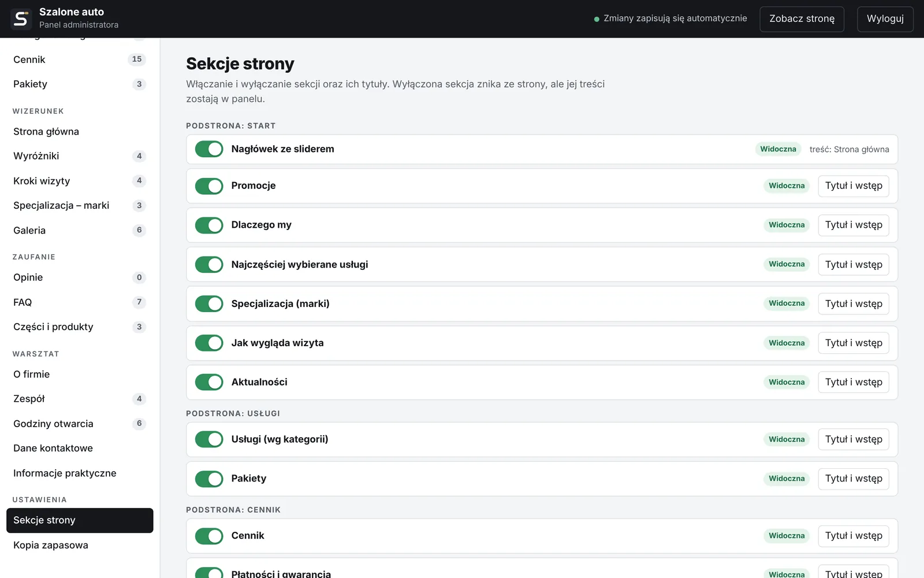Disable the Promocje section switch
Image resolution: width=924 pixels, height=578 pixels.
click(209, 186)
